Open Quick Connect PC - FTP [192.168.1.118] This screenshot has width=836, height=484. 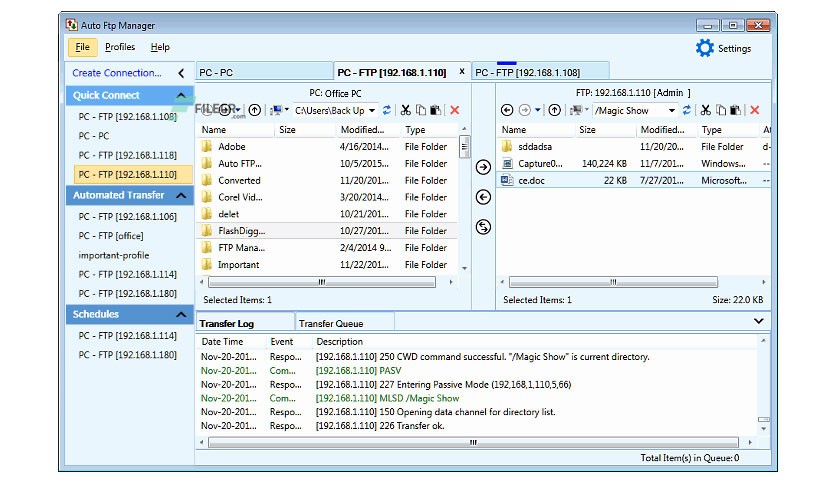coord(127,155)
